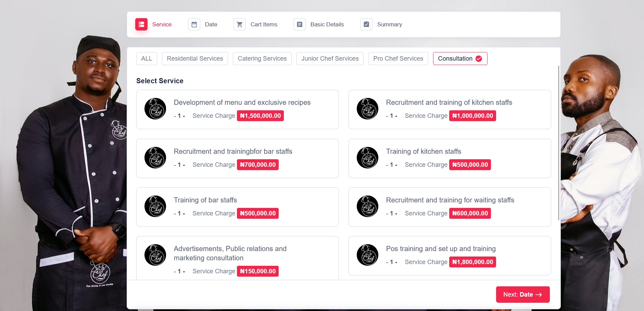The width and height of the screenshot is (644, 311).
Task: Click chef logo beside Pos training service
Action: [367, 255]
